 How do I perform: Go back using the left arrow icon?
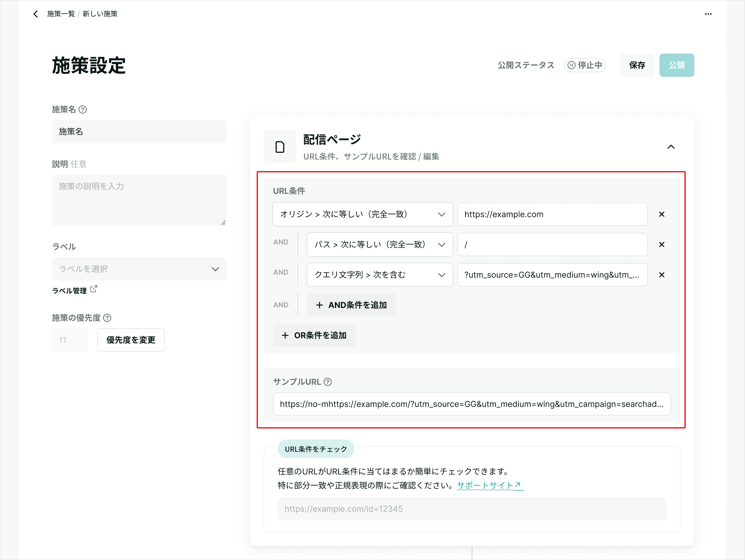(x=36, y=14)
